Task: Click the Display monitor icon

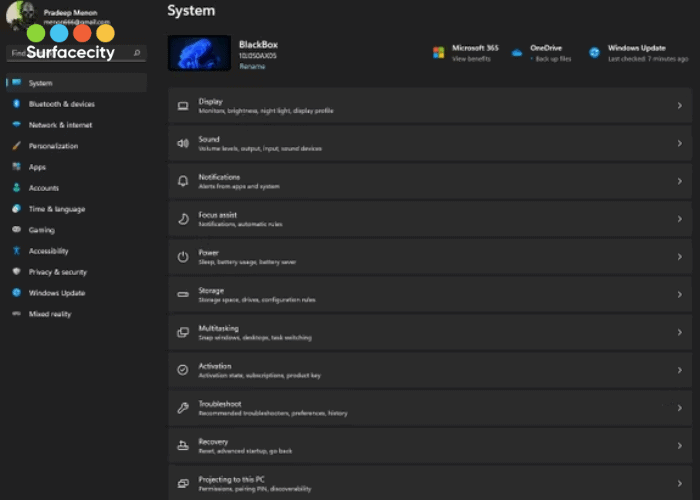Action: tap(183, 105)
